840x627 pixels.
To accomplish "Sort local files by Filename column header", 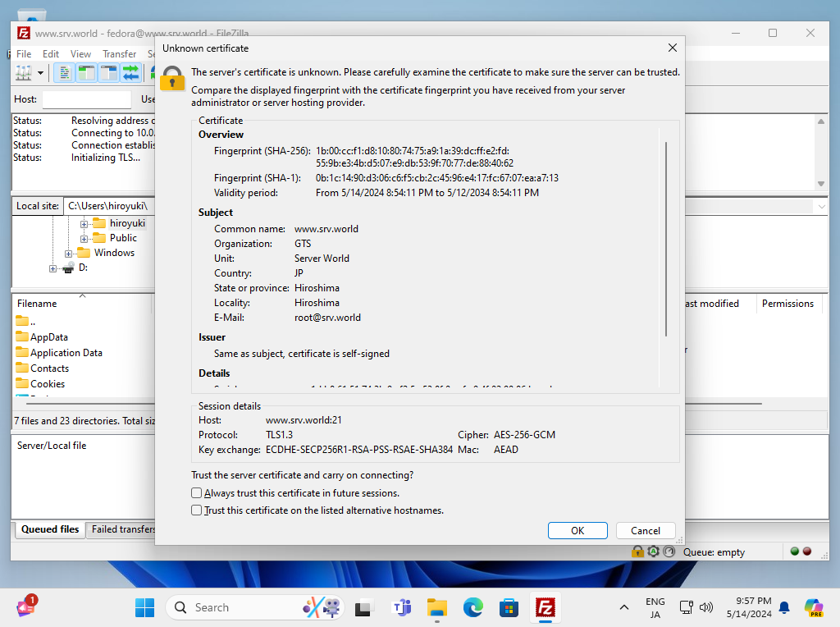I will tap(83, 304).
